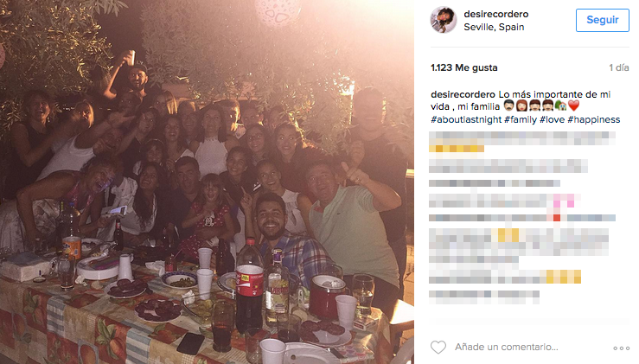
Task: Click the heart like icon
Action: tap(438, 347)
